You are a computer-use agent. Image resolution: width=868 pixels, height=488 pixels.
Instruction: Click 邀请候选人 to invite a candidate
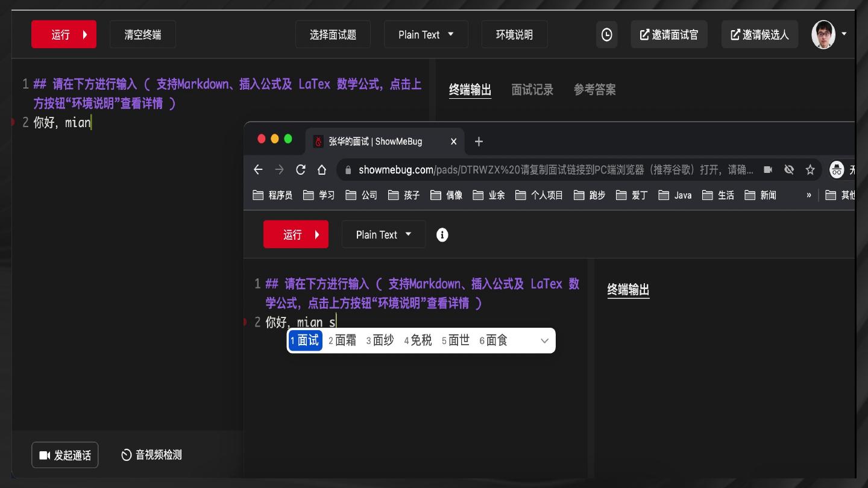click(759, 34)
